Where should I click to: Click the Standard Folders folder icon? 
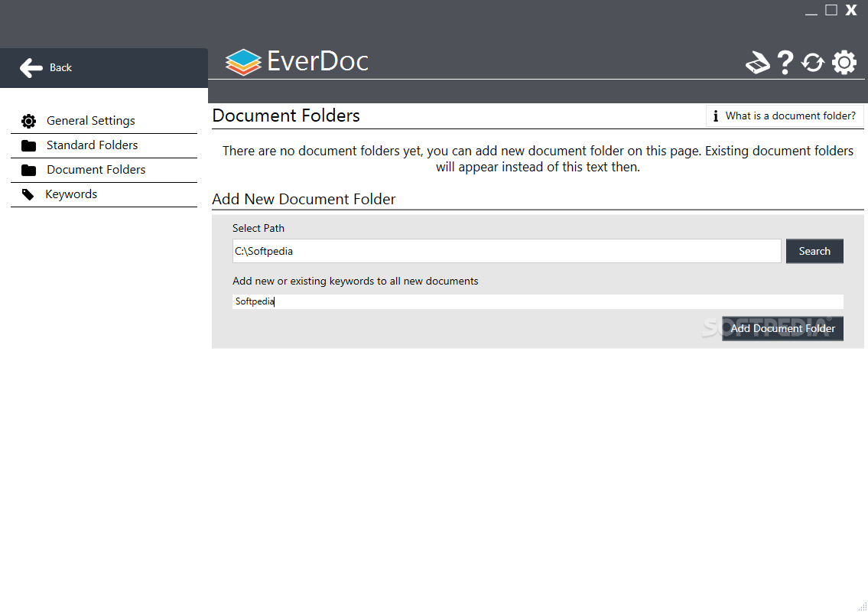(29, 145)
